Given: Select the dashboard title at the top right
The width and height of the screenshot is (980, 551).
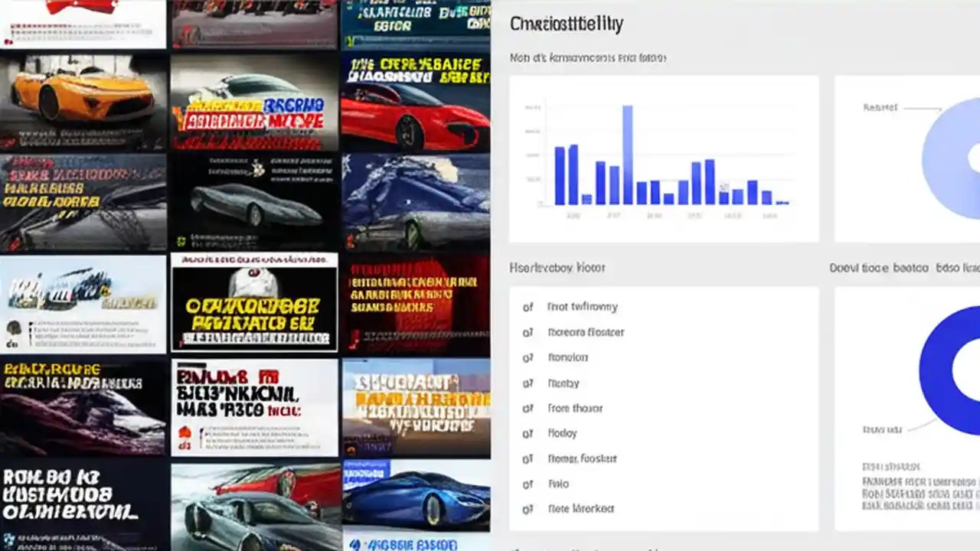Looking at the screenshot, I should click(567, 24).
